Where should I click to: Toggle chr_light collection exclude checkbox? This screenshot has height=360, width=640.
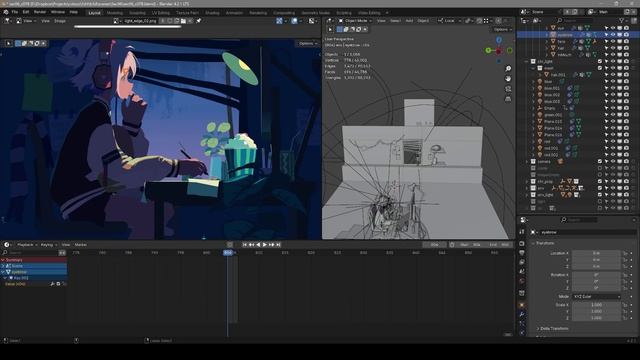600,61
